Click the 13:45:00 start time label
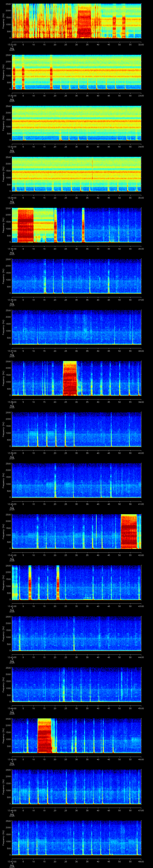 tap(12, 759)
